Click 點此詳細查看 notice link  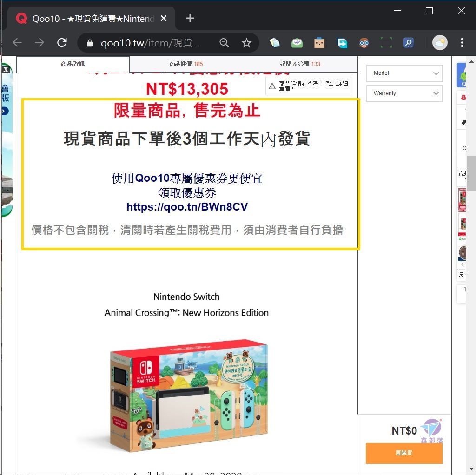coord(313,86)
